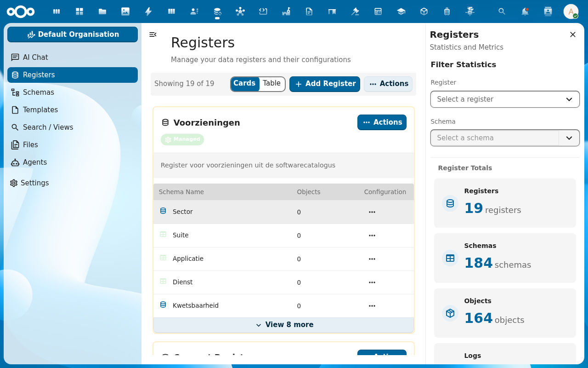The height and width of the screenshot is (368, 588).
Task: Collapse the navigation with the menu toggle icon
Action: [153, 34]
